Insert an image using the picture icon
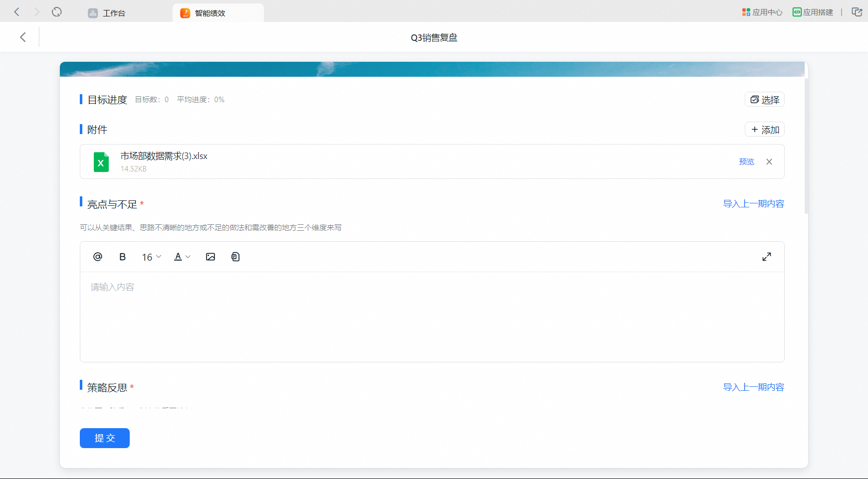868x479 pixels. [x=211, y=257]
